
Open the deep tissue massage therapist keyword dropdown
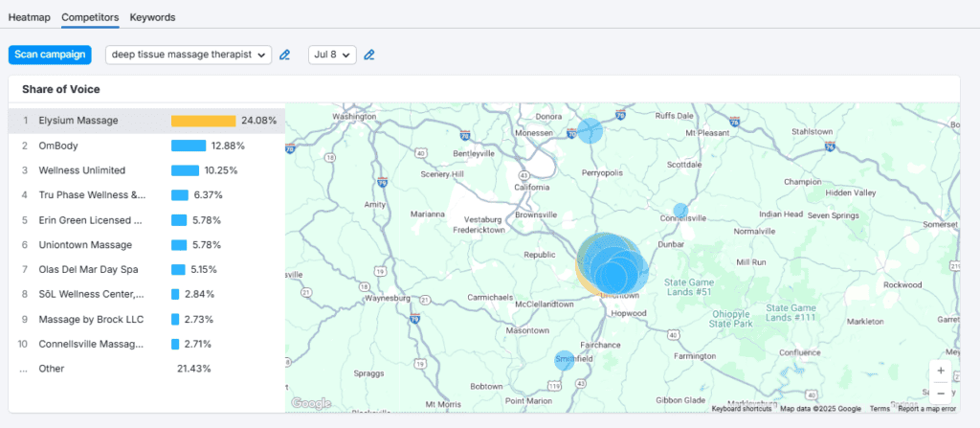point(189,56)
